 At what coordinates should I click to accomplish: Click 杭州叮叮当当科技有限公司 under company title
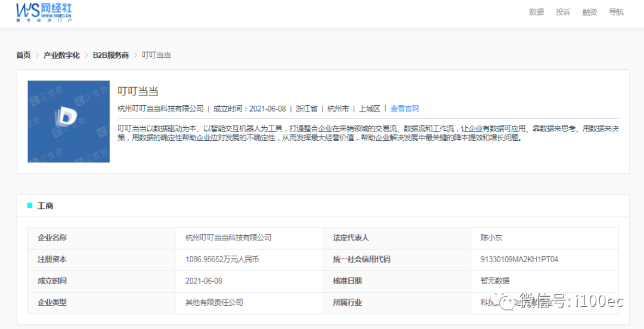(x=160, y=109)
